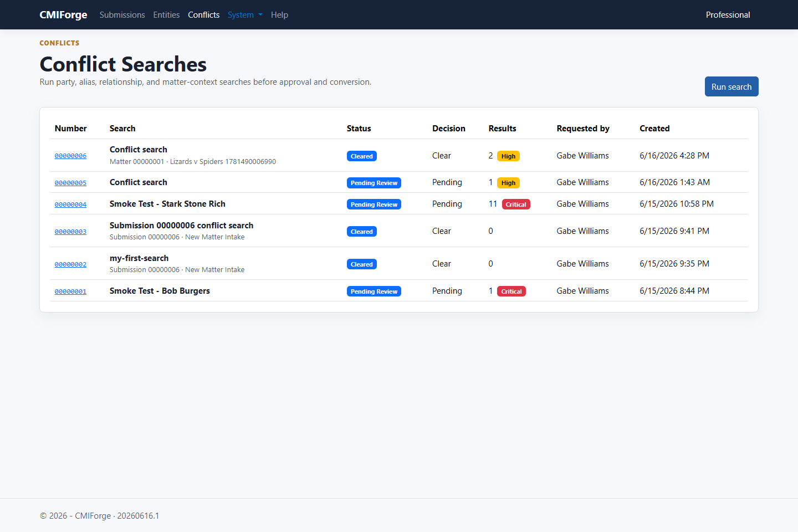The height and width of the screenshot is (532, 798).
Task: Click 'Matter 00000001 · Lizards v Spiders' subtitle
Action: (x=193, y=162)
